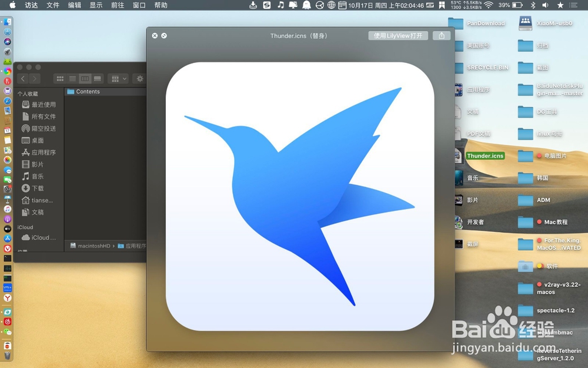Viewport: 588px width, 368px height.
Task: Select For.The.King MacOS folder on desktop
Action: 550,244
